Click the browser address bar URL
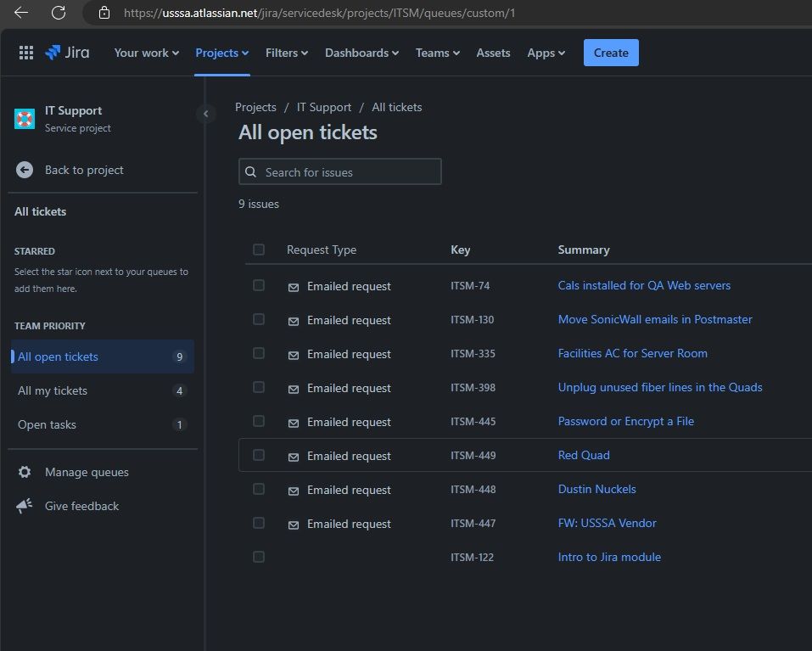 pyautogui.click(x=319, y=13)
